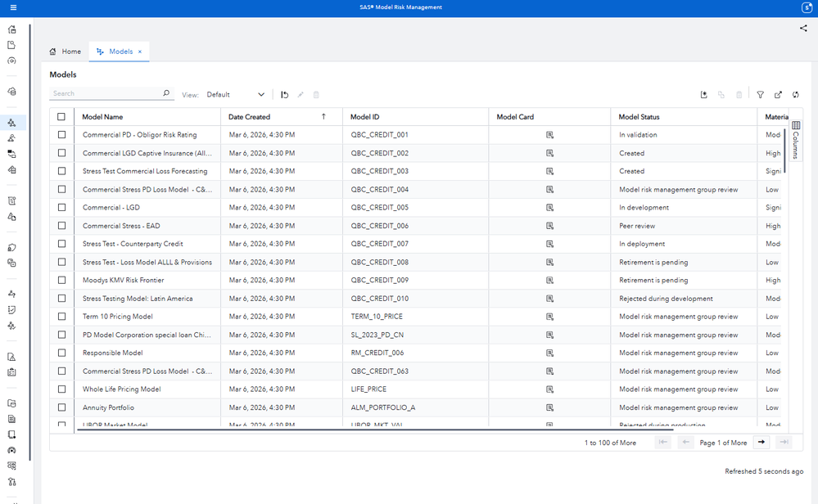Click the previous page arrow button
The width and height of the screenshot is (818, 504).
pyautogui.click(x=685, y=443)
